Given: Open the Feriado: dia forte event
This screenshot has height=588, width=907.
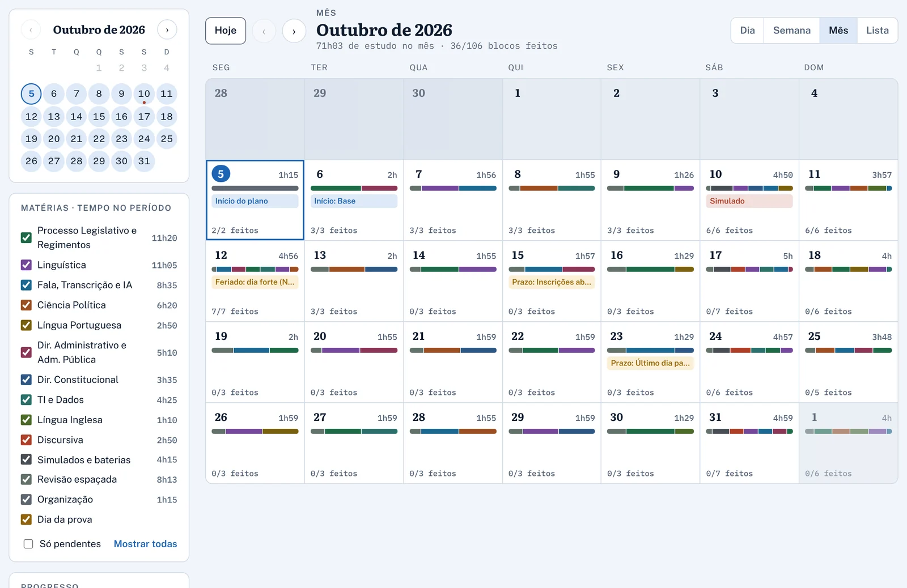Looking at the screenshot, I should tap(255, 282).
